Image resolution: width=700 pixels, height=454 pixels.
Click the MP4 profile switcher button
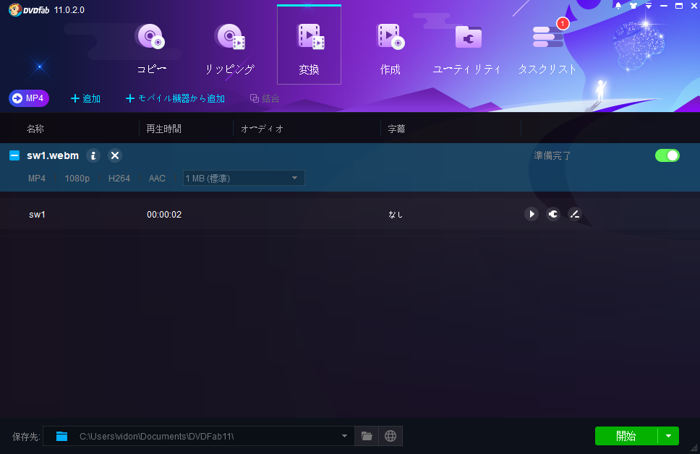pyautogui.click(x=29, y=98)
